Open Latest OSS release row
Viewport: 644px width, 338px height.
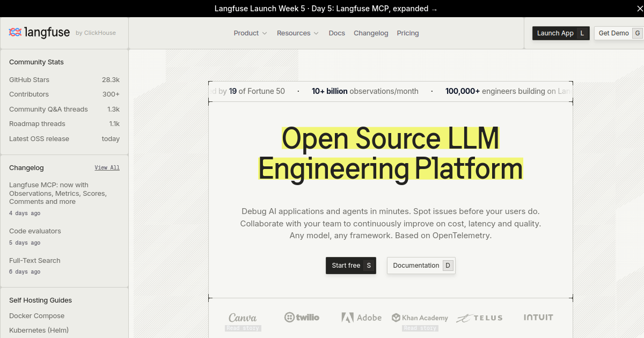pyautogui.click(x=64, y=138)
